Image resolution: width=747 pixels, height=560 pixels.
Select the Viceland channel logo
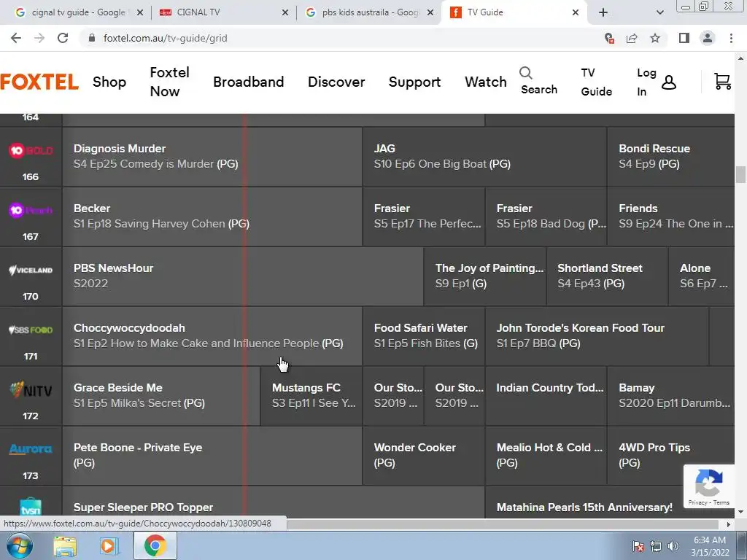pos(31,270)
